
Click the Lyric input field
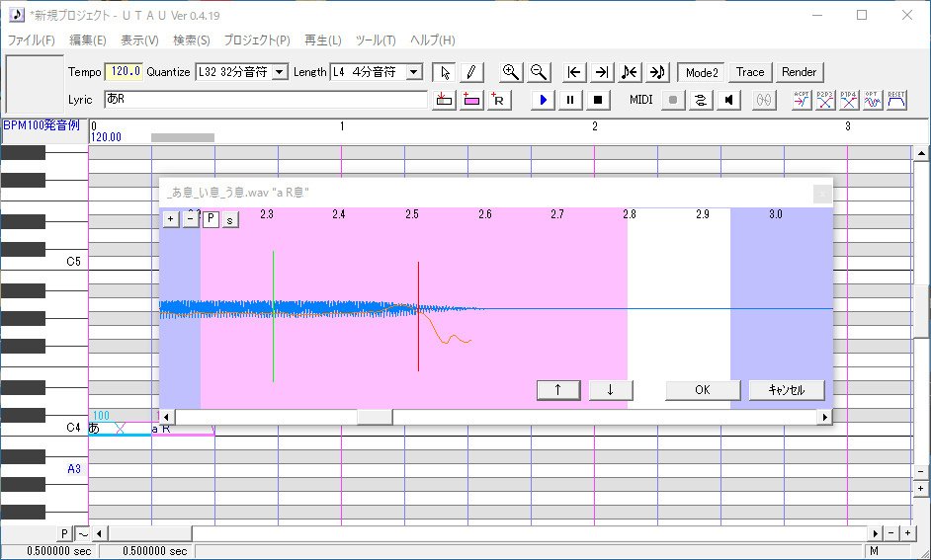[x=266, y=99]
